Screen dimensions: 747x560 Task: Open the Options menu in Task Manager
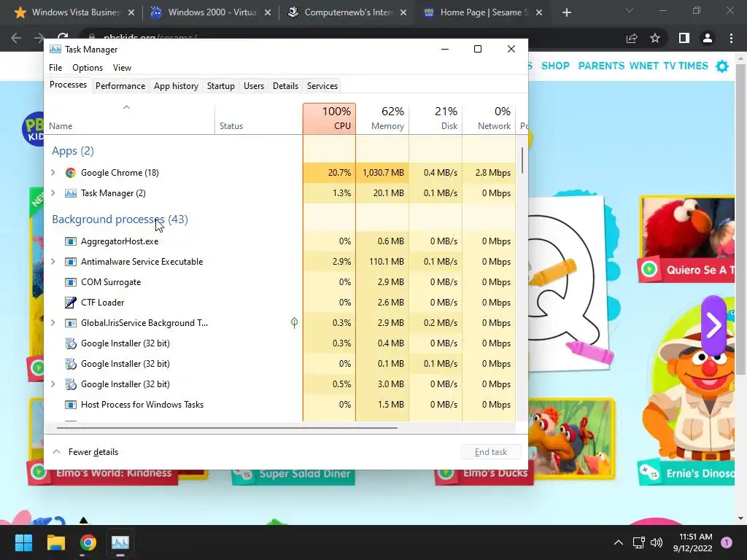coord(88,68)
